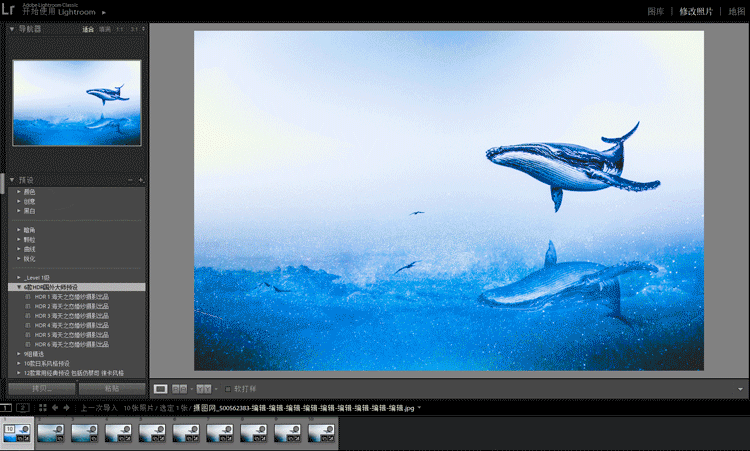Select main window display 1 icon

(x=6, y=408)
